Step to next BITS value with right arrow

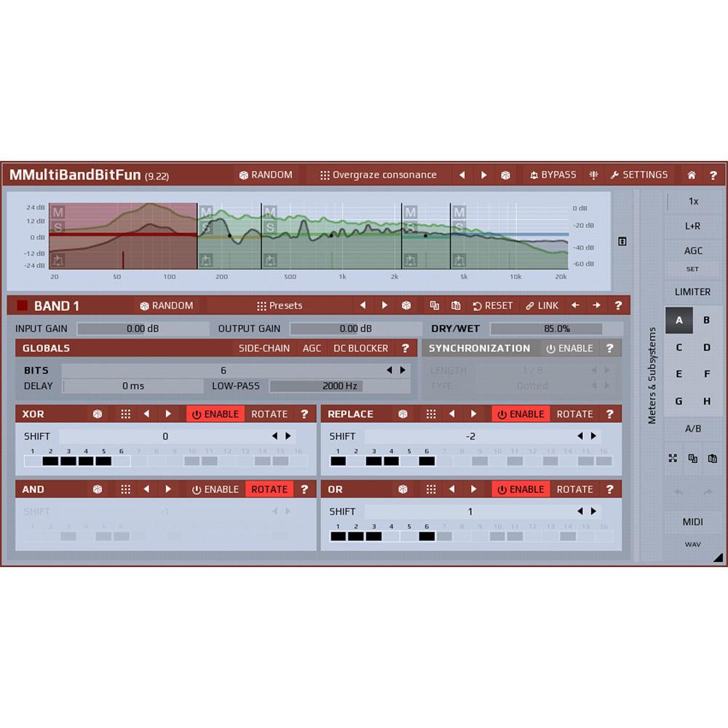click(x=403, y=371)
